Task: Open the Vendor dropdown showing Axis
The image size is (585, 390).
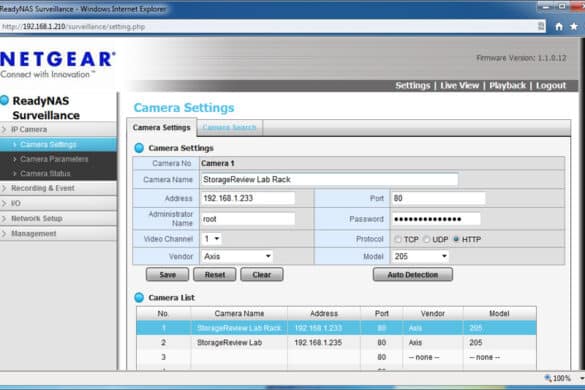Action: click(237, 256)
